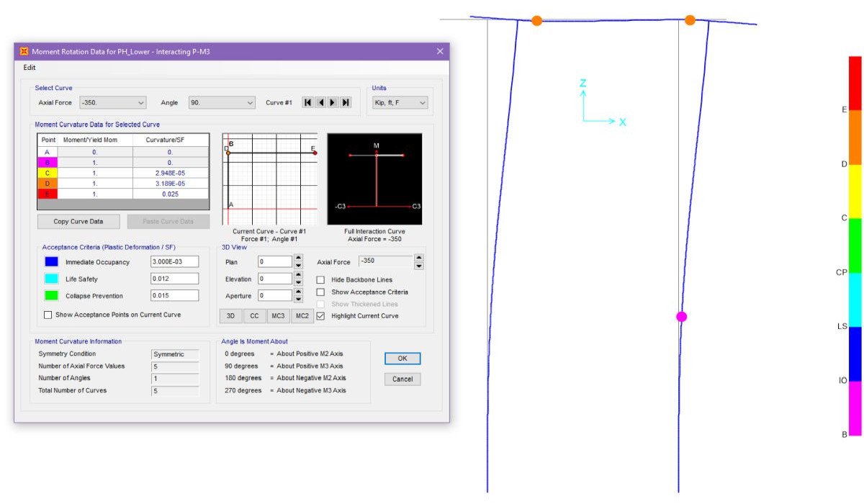Switch view to MC3 projection
Image resolution: width=864 pixels, height=504 pixels.
278,316
